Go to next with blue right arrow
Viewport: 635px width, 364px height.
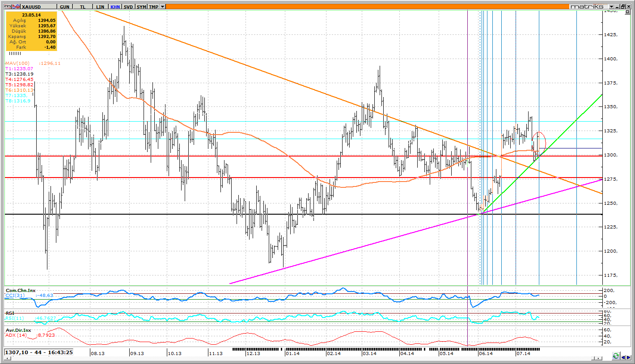pyautogui.click(x=628, y=357)
